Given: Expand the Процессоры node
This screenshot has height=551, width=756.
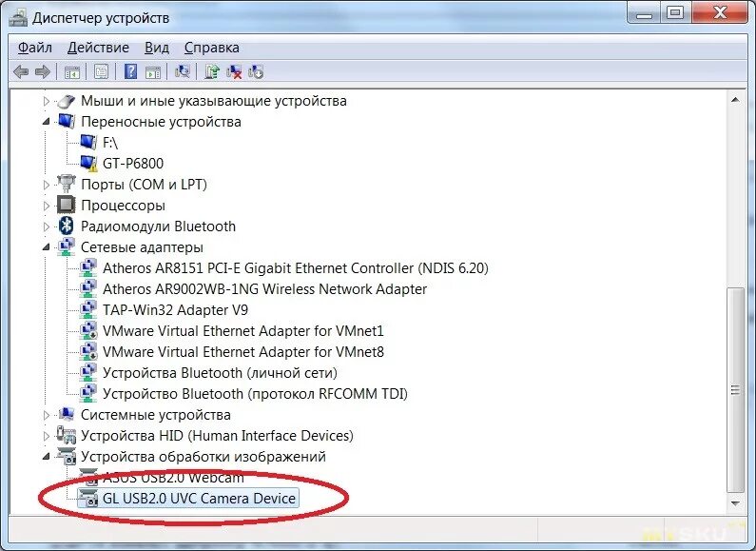Looking at the screenshot, I should pyautogui.click(x=47, y=206).
